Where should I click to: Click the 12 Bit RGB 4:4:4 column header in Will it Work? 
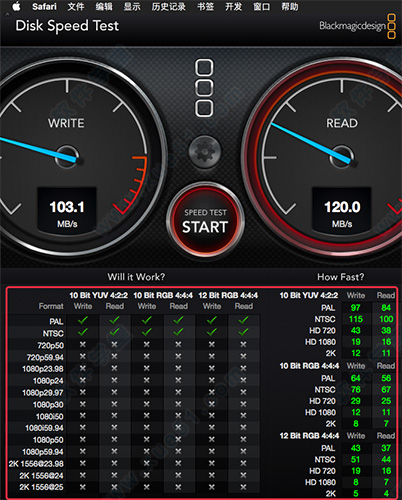[228, 295]
